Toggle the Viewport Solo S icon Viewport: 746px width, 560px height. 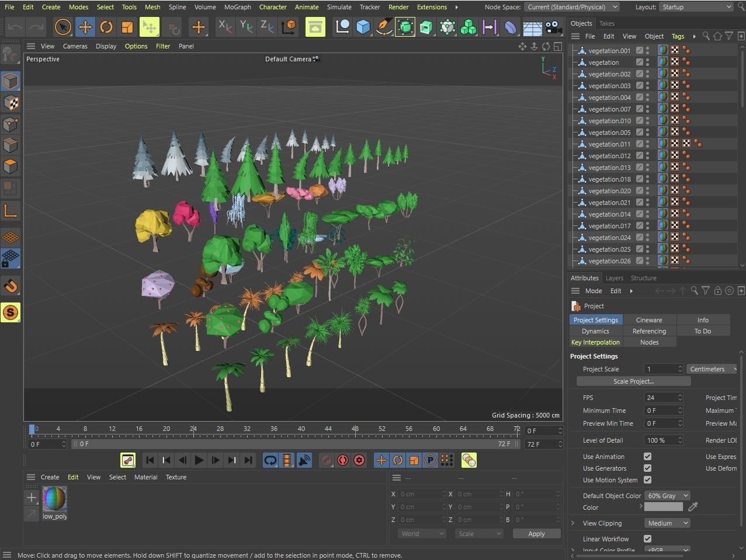(x=10, y=312)
